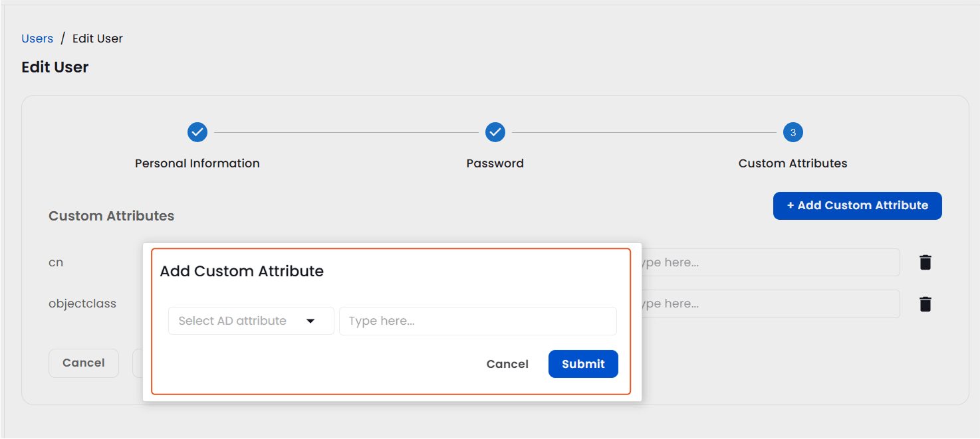This screenshot has width=980, height=439.
Task: Focus the Type here field in the dialog
Action: [x=477, y=321]
